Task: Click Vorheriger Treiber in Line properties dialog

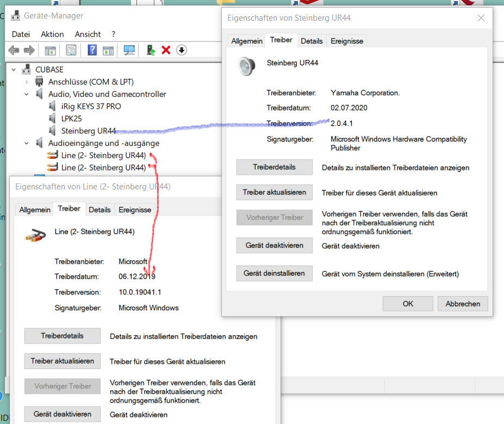Action: 63,386
